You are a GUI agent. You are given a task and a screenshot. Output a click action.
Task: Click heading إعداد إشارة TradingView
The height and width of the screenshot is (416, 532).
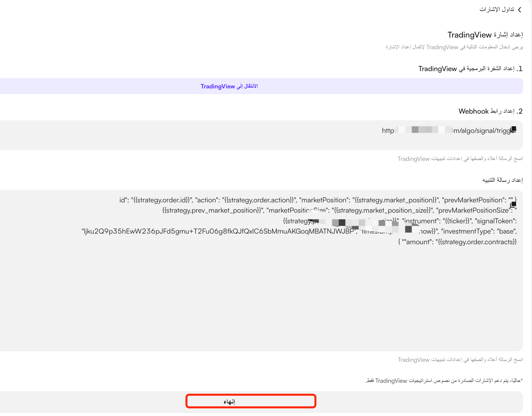pos(485,35)
